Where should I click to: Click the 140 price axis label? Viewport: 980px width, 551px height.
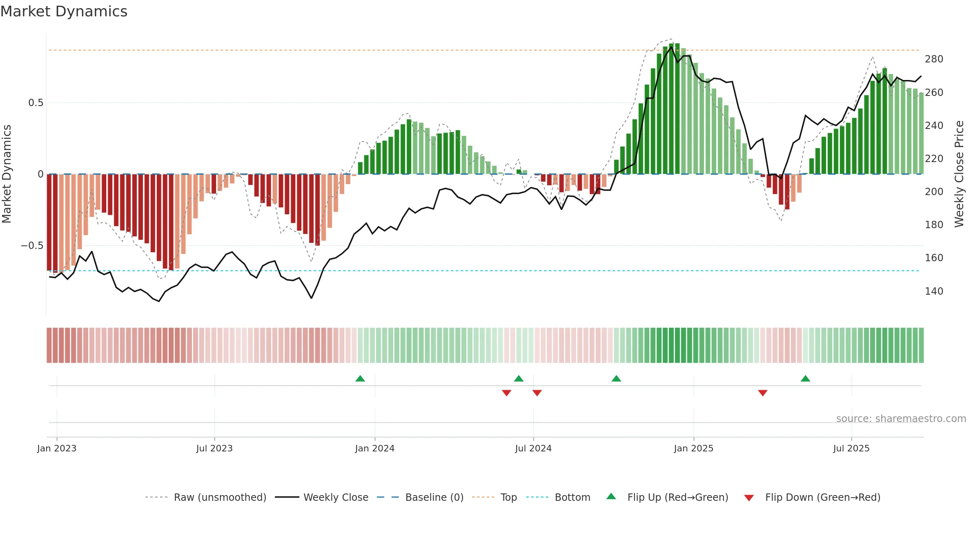[934, 291]
